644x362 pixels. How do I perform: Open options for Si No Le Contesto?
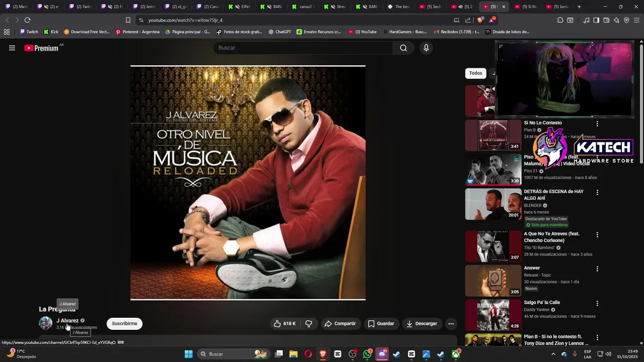597,124
